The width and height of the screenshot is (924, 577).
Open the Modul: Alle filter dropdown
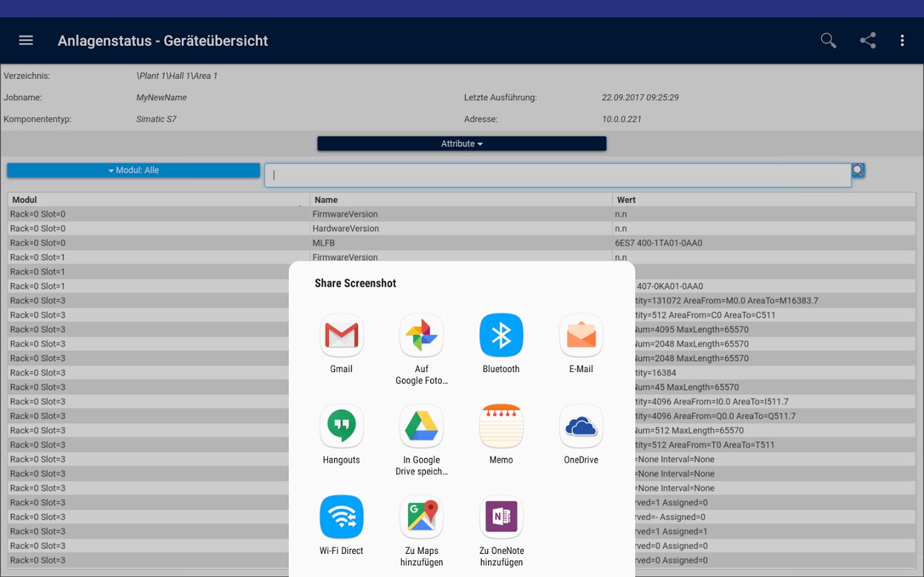[133, 170]
